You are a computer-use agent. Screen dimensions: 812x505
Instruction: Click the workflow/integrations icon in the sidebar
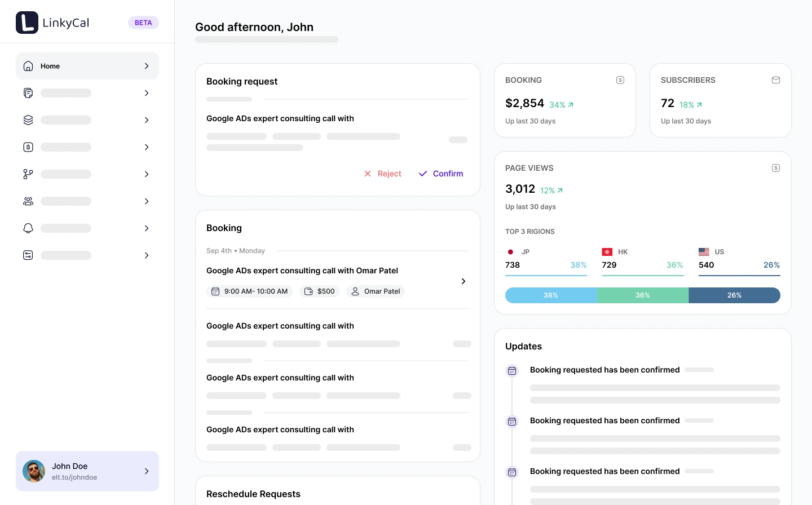(28, 174)
